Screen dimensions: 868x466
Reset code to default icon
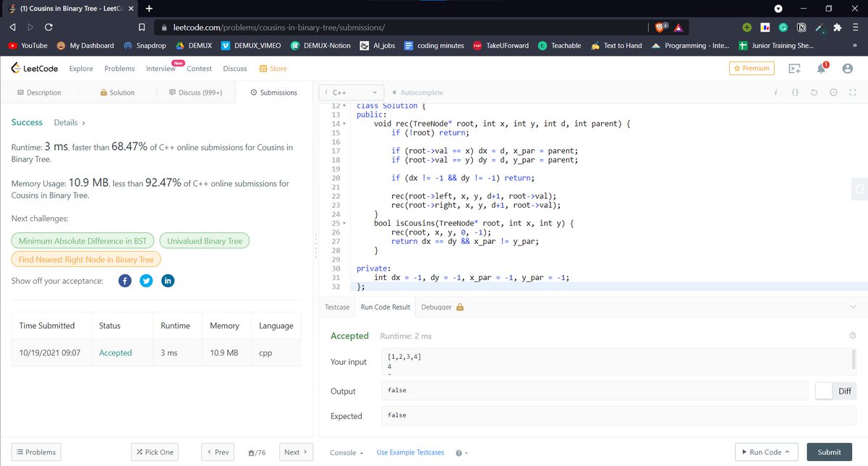pyautogui.click(x=814, y=93)
